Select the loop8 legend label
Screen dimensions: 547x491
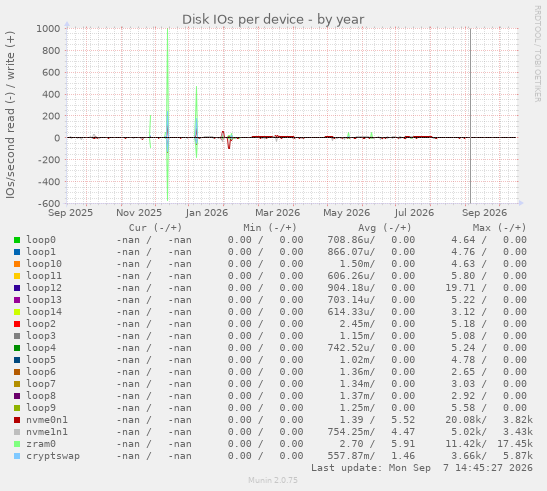pos(41,396)
